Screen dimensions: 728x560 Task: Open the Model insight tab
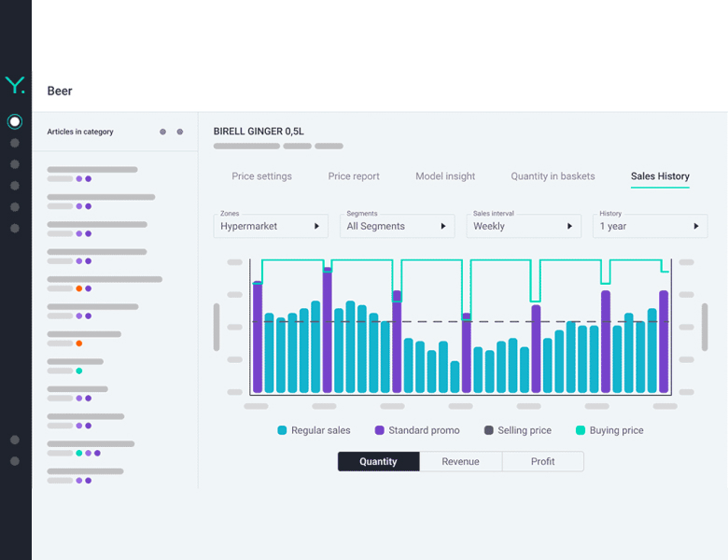[x=445, y=176]
